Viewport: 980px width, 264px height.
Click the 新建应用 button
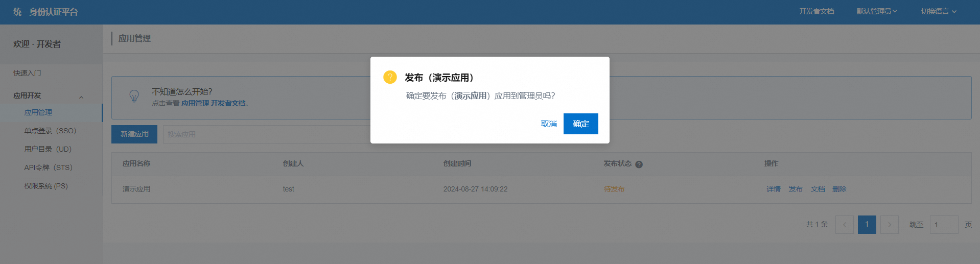(x=134, y=134)
